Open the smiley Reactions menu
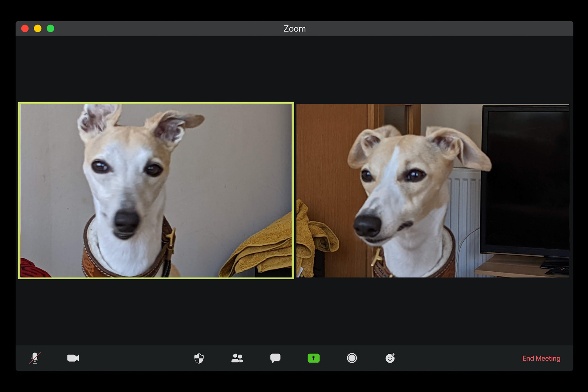This screenshot has width=588, height=392. coord(390,358)
